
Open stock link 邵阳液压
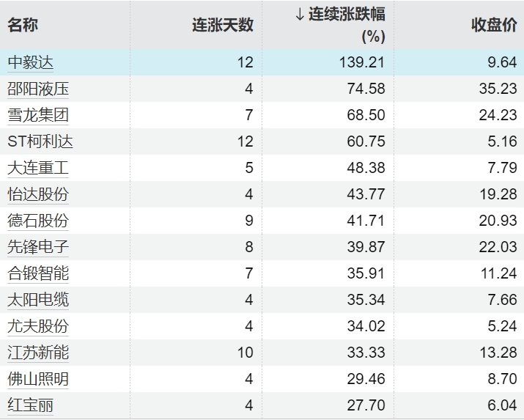pyautogui.click(x=38, y=89)
